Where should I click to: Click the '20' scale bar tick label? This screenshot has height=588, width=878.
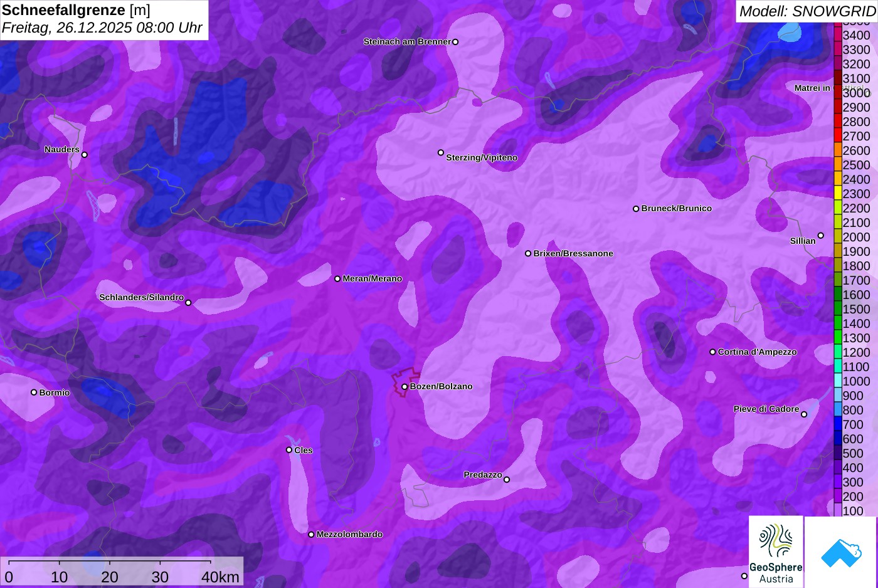tap(110, 577)
